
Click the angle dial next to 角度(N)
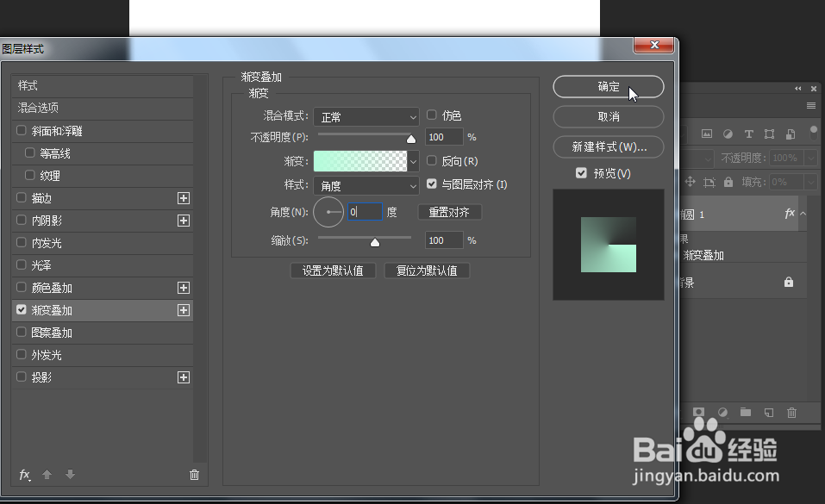click(328, 212)
